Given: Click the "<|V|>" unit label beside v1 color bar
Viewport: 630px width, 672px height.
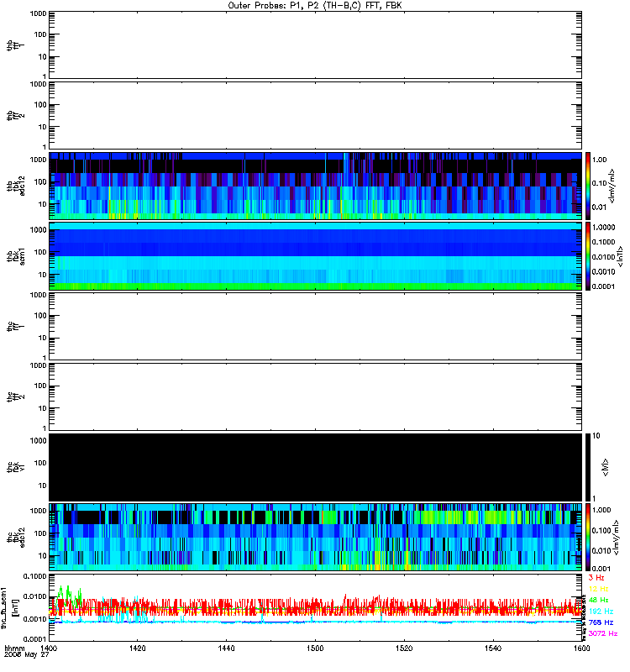Looking at the screenshot, I should 606,467.
